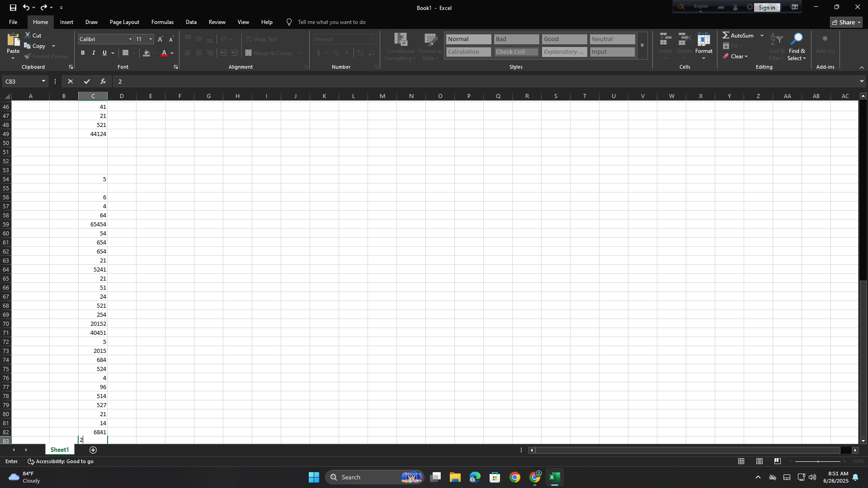Open Microsoft Store from the taskbar
The height and width of the screenshot is (488, 868).
coord(495,477)
